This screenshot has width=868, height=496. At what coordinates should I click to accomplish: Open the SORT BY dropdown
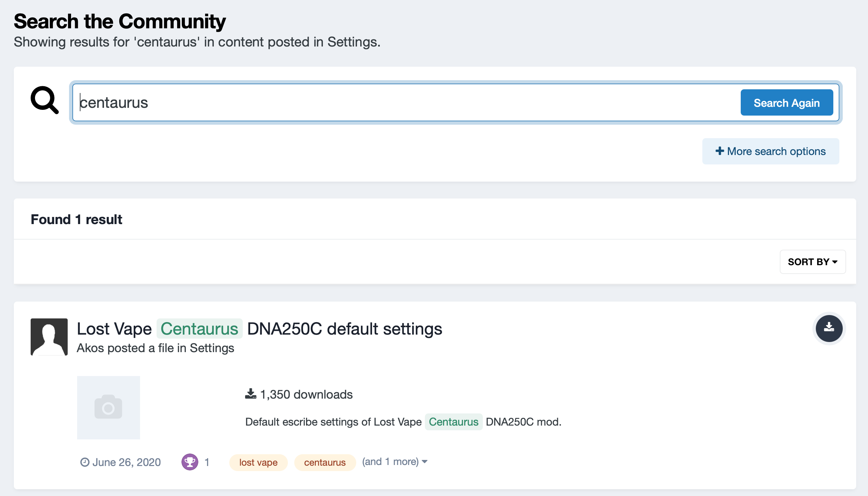click(x=812, y=261)
